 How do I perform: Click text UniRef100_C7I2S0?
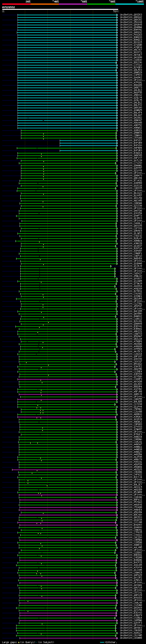(131, 163)
